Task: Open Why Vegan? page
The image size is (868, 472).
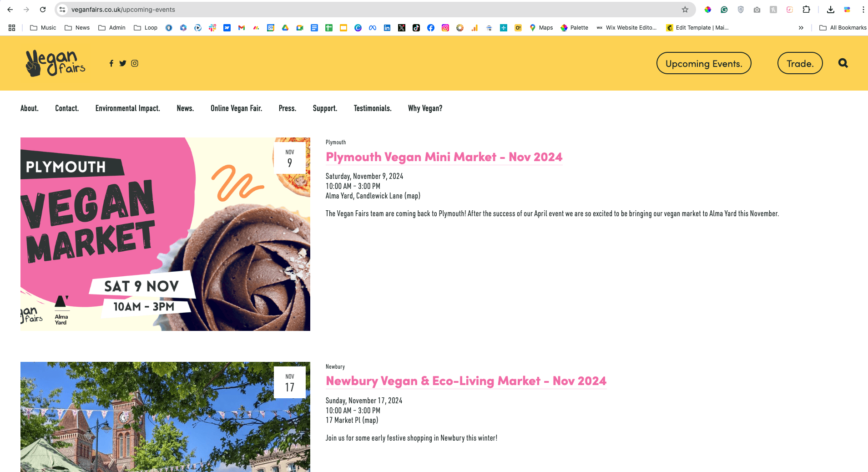Action: tap(425, 108)
